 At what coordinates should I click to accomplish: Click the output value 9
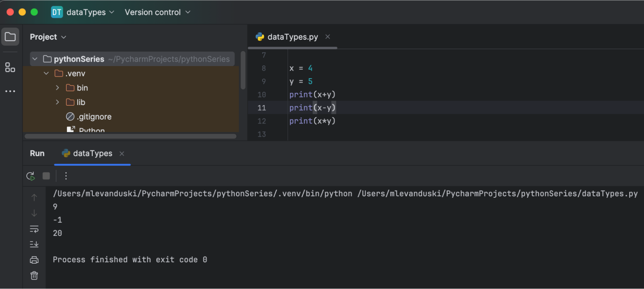(x=55, y=207)
